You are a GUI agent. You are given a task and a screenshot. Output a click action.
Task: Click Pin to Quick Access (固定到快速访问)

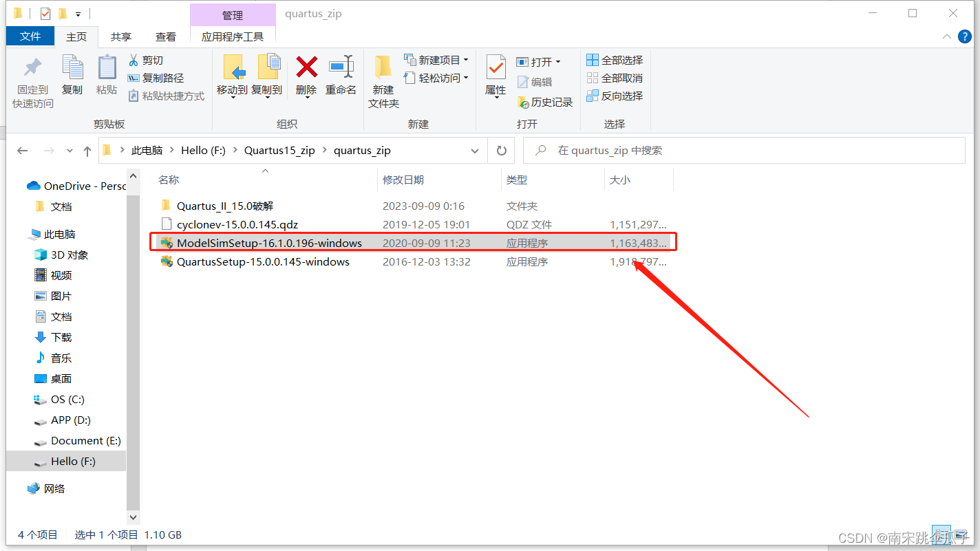point(32,83)
